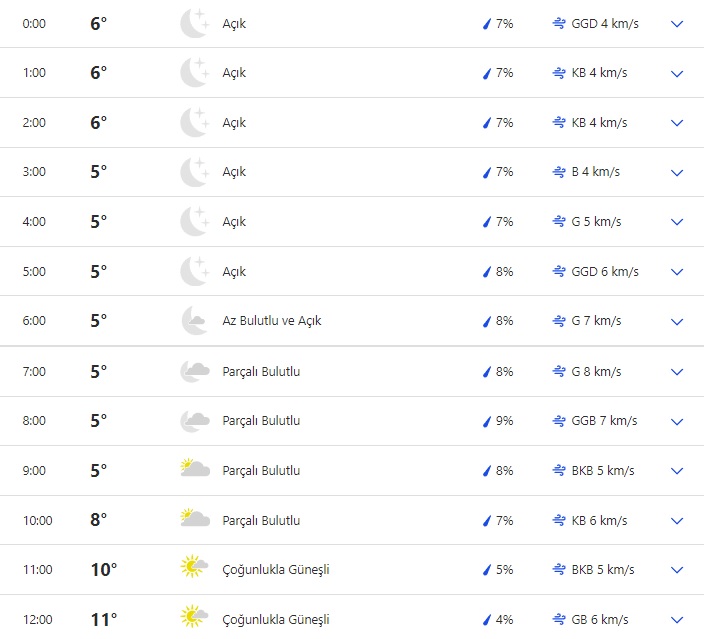
Task: Click the clear night moon icon at 0:00
Action: 194,23
